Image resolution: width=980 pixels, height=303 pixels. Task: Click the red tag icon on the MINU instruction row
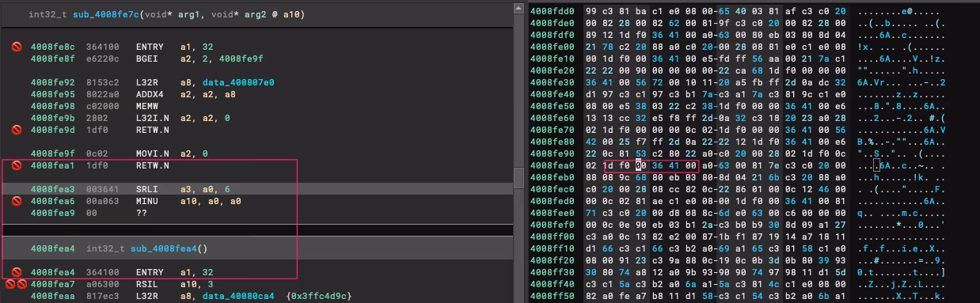tap(16, 201)
